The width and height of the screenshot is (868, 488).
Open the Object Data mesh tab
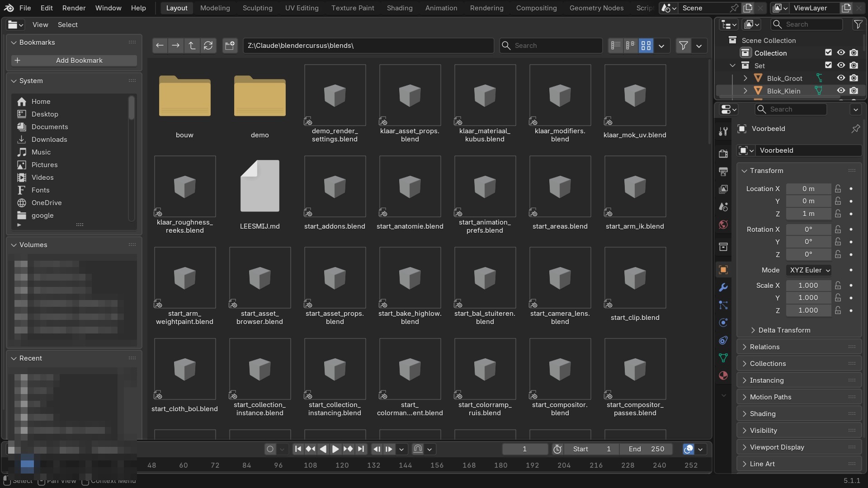(x=723, y=358)
